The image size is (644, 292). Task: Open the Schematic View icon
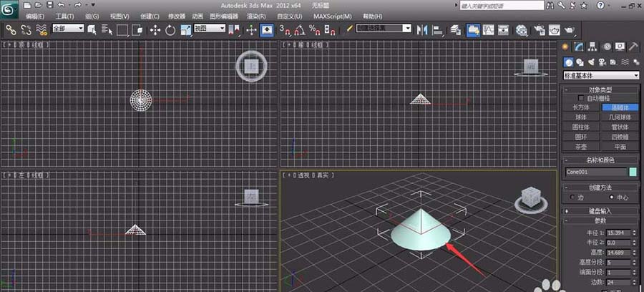pos(504,29)
